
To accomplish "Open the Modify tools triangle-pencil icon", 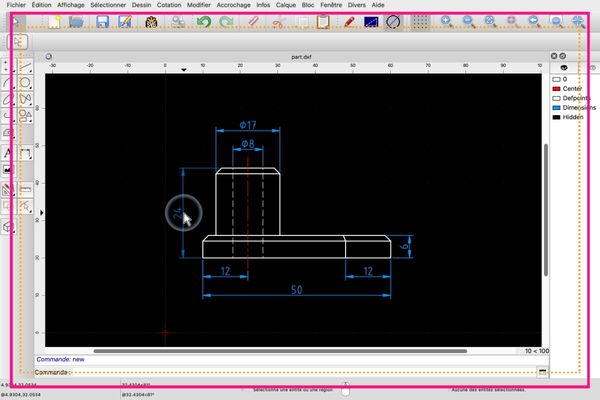I will click(x=8, y=189).
